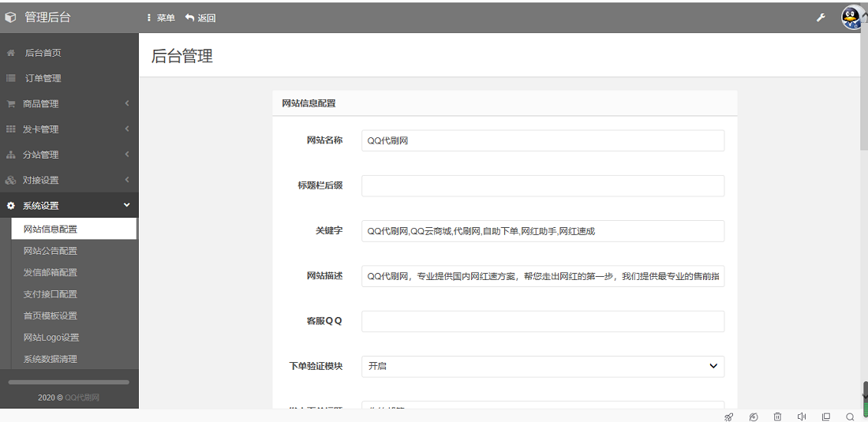
Task: Click the 返回 back button in header
Action: pos(200,17)
